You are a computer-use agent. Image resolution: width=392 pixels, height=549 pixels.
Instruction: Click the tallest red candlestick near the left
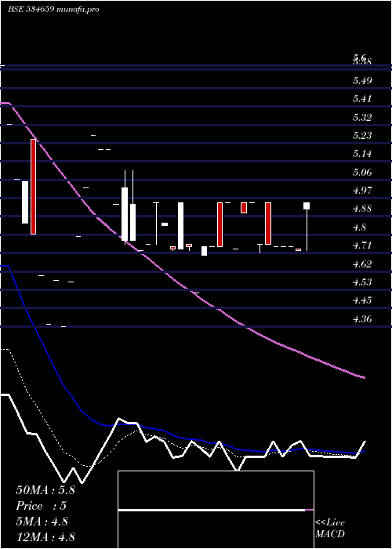[x=33, y=187]
